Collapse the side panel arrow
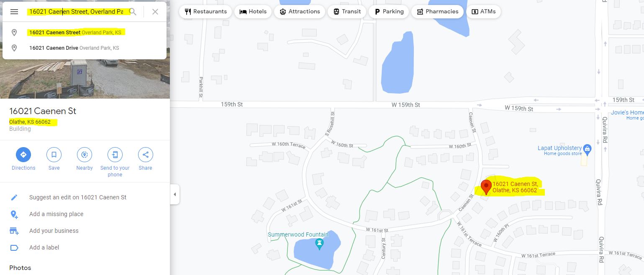 pos(175,194)
